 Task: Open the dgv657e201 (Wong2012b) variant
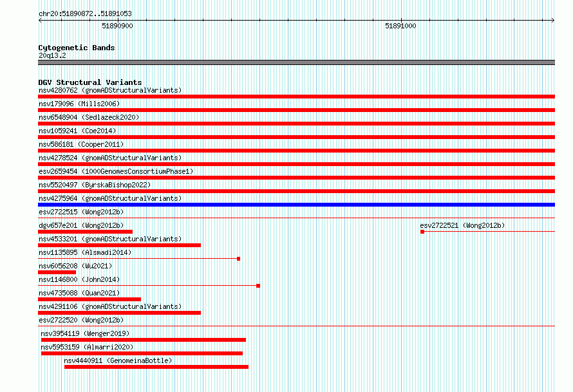coord(81,225)
